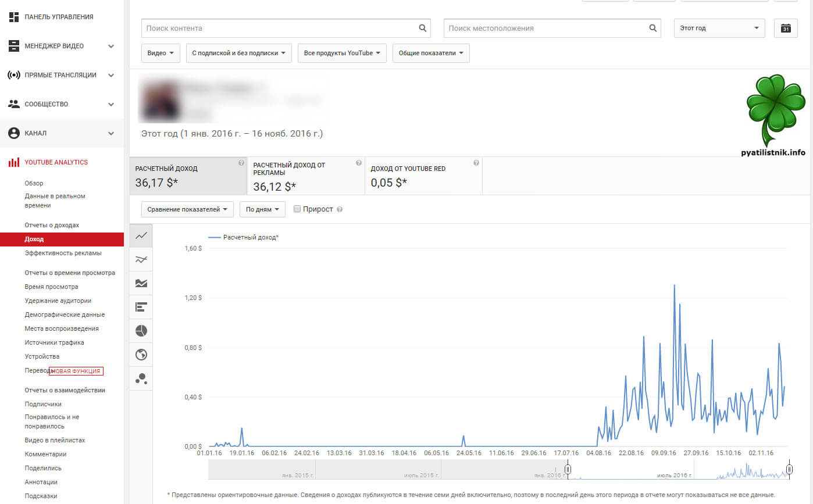This screenshot has width=813, height=504.
Task: Select the multi-line chart view icon
Action: [141, 259]
